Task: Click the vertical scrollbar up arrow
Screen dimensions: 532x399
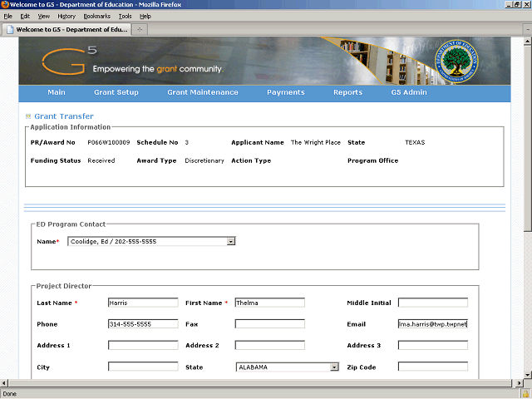Action: [x=528, y=41]
